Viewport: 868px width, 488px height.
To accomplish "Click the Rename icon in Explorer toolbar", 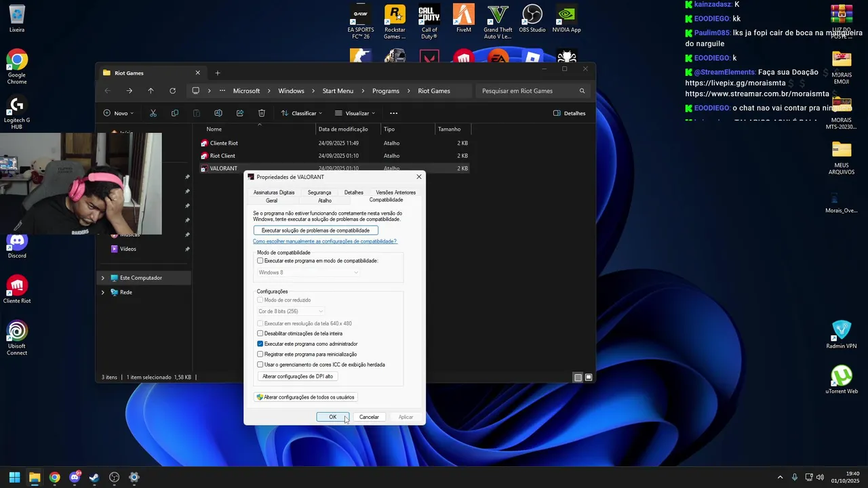I will pos(218,113).
